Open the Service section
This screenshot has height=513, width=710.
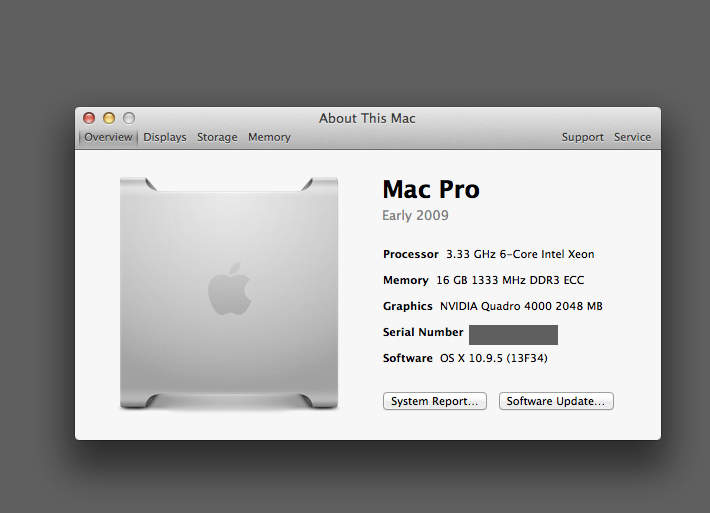pos(632,137)
